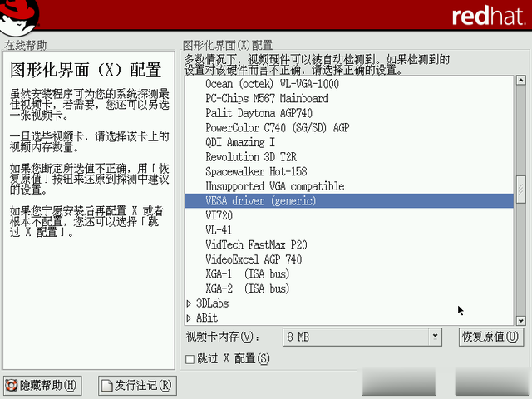Click the 图形化界面（X）配置 help heading
This screenshot has height=399, width=532.
[x=86, y=70]
